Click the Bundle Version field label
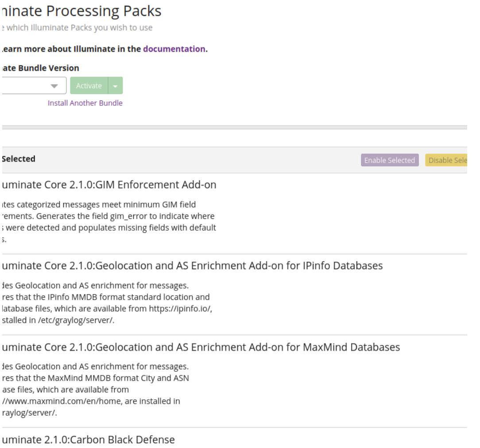This screenshot has height=448, width=480. tap(40, 68)
